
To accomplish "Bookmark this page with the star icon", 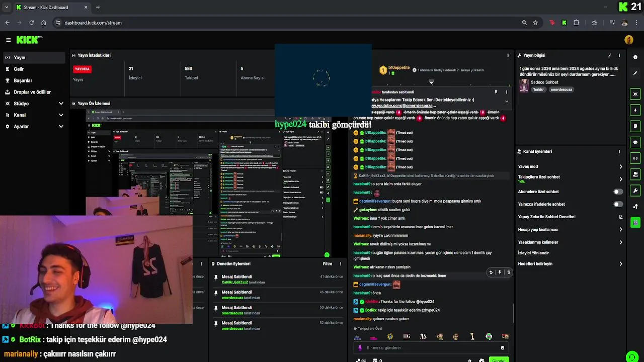I will (x=535, y=23).
